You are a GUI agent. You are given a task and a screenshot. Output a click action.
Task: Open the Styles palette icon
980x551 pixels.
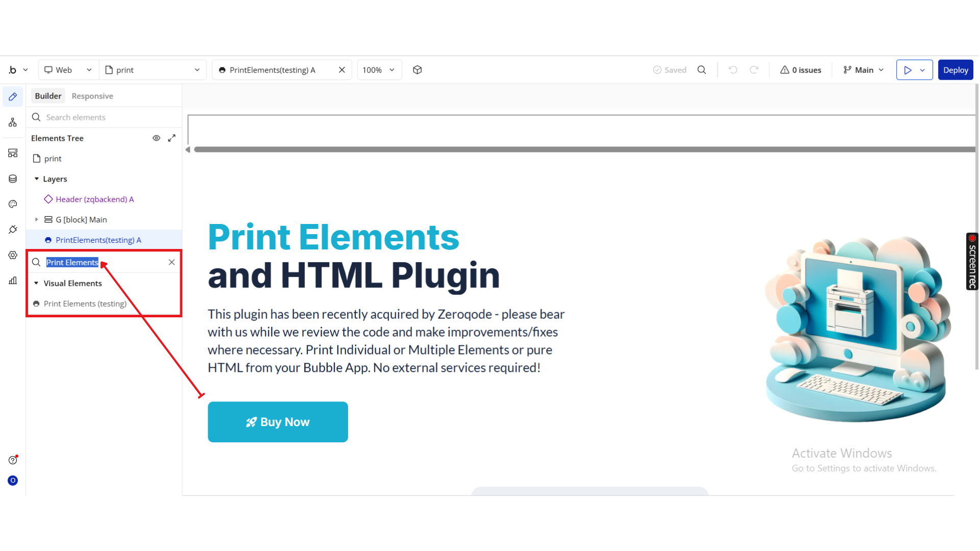[x=13, y=204]
